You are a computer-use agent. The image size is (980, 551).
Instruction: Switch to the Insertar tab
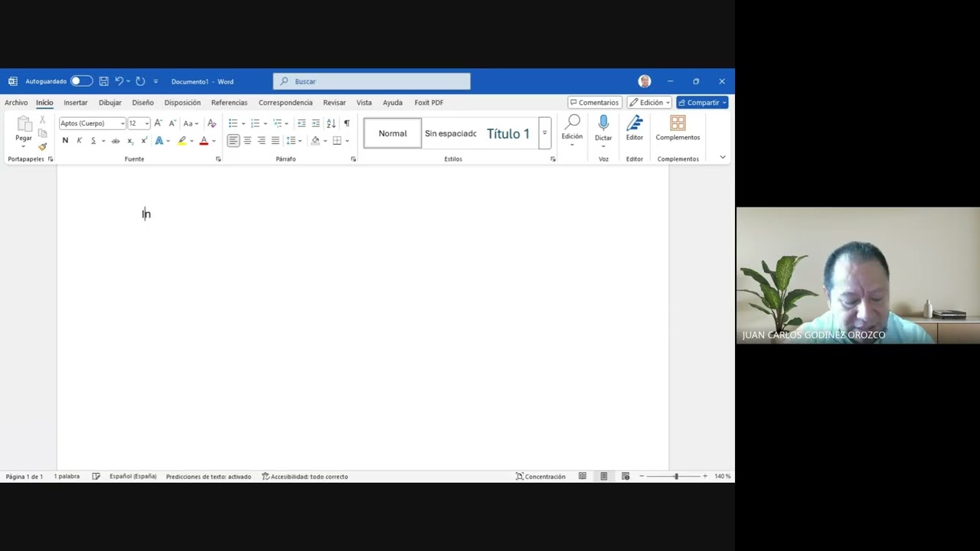tap(76, 103)
